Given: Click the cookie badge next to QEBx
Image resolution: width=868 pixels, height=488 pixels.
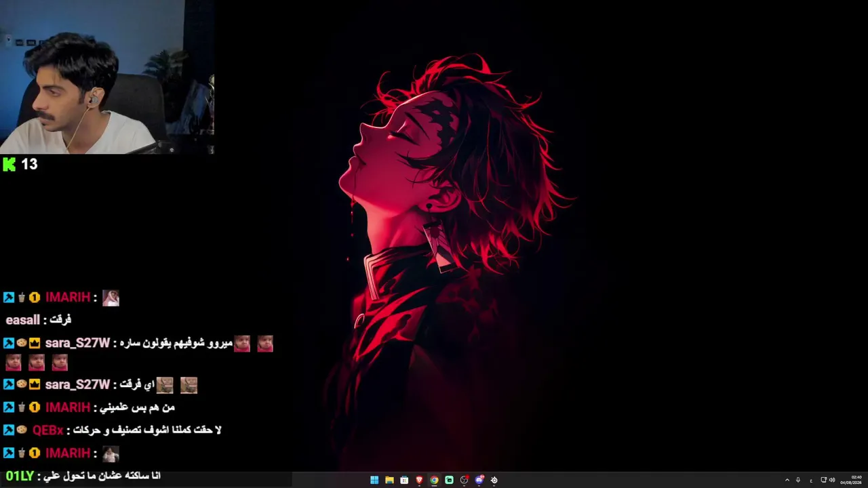Looking at the screenshot, I should (x=22, y=430).
